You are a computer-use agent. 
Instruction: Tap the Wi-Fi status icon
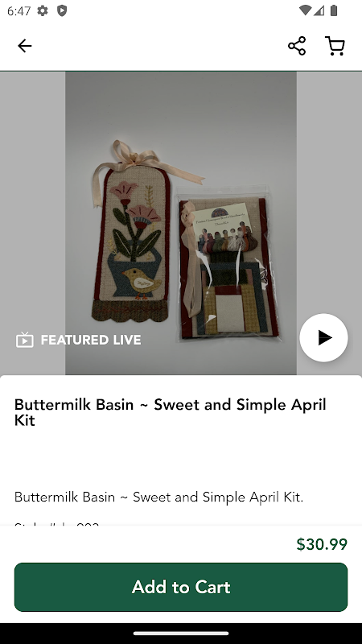(305, 10)
